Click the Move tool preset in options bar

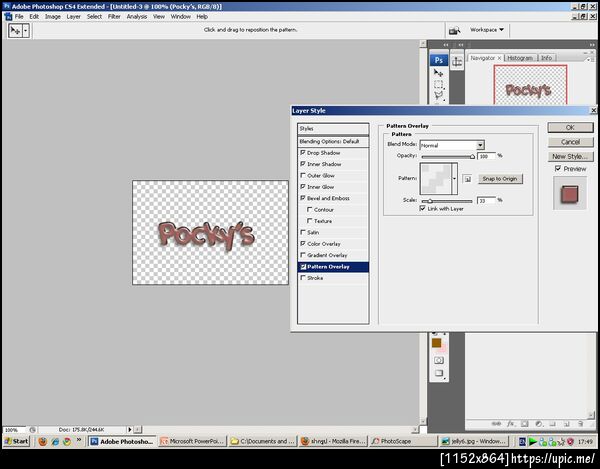tap(15, 31)
